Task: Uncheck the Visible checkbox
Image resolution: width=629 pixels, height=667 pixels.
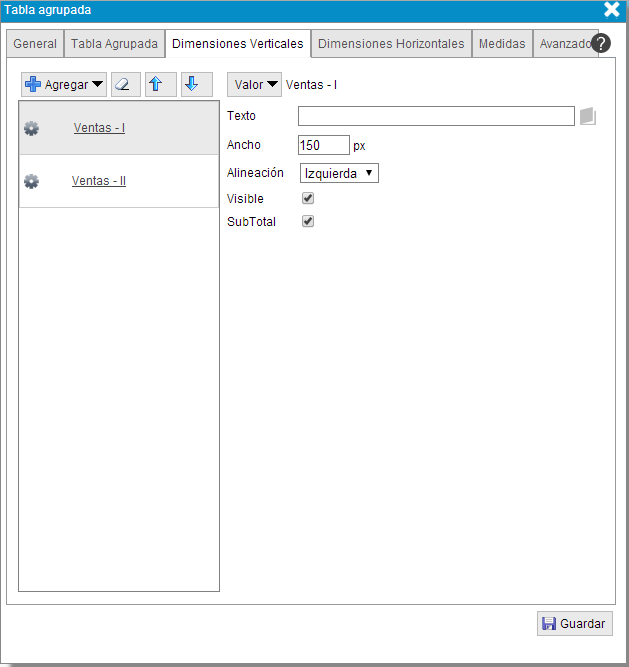Action: click(308, 199)
